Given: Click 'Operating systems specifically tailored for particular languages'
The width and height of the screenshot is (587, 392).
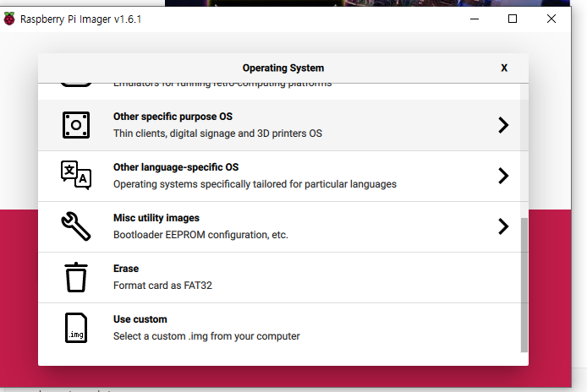Looking at the screenshot, I should coord(255,184).
